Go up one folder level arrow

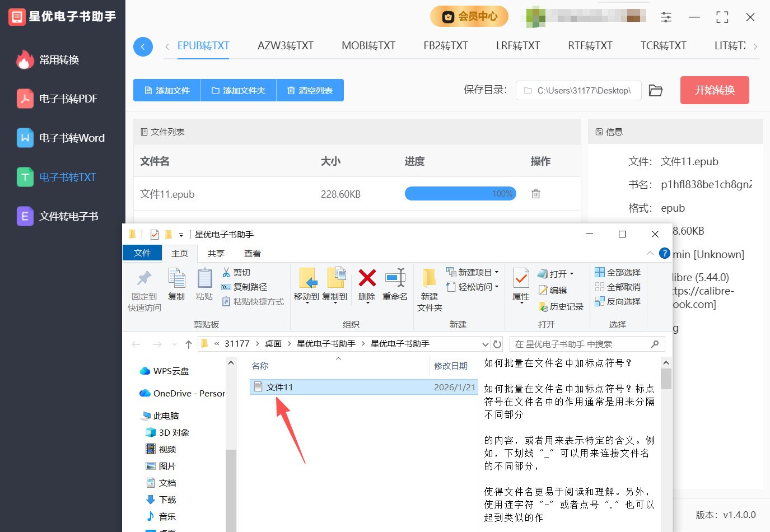coord(189,344)
